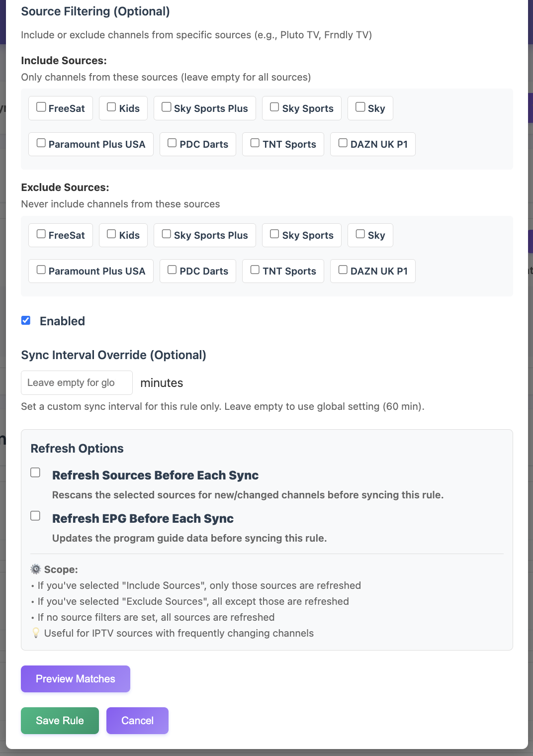Image resolution: width=533 pixels, height=756 pixels.
Task: Enable Refresh EPG Before Each Sync
Action: pyautogui.click(x=35, y=516)
